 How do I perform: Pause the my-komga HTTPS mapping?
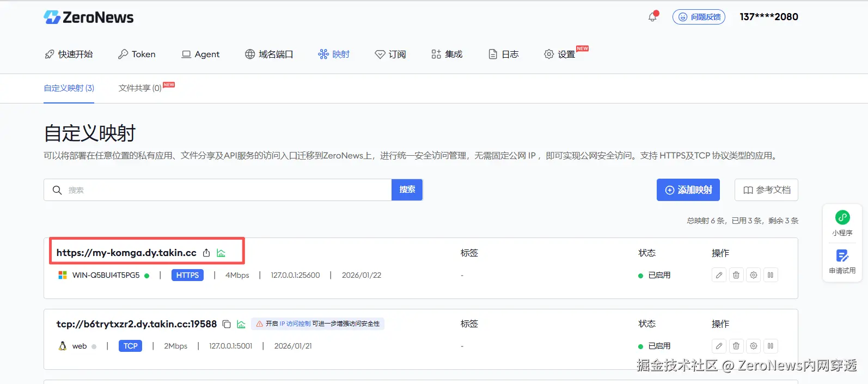pos(771,275)
